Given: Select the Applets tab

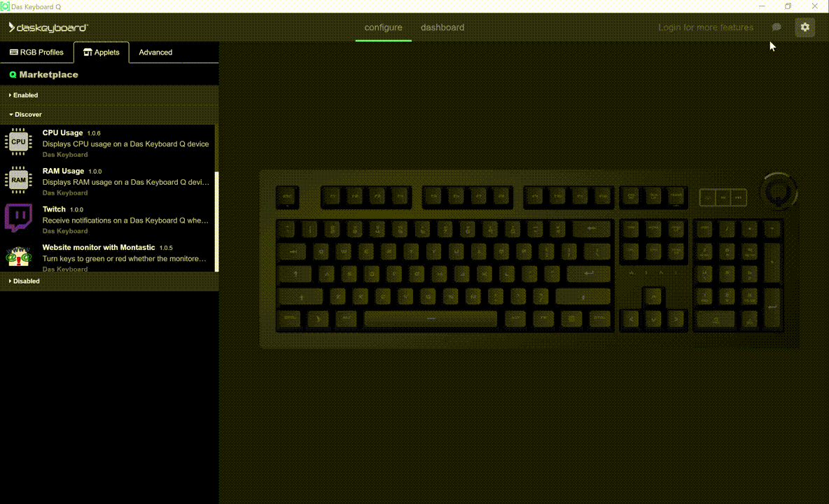Looking at the screenshot, I should 102,52.
